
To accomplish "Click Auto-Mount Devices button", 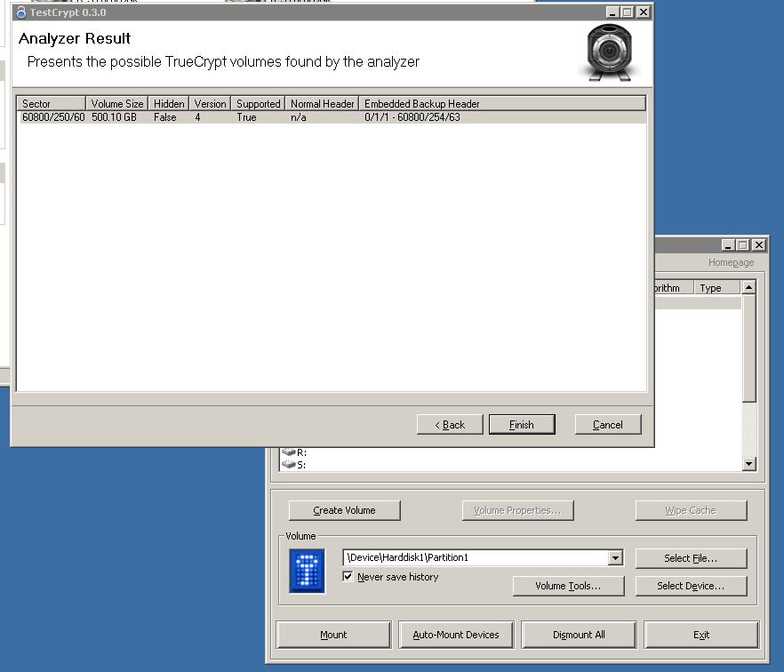I will click(456, 635).
